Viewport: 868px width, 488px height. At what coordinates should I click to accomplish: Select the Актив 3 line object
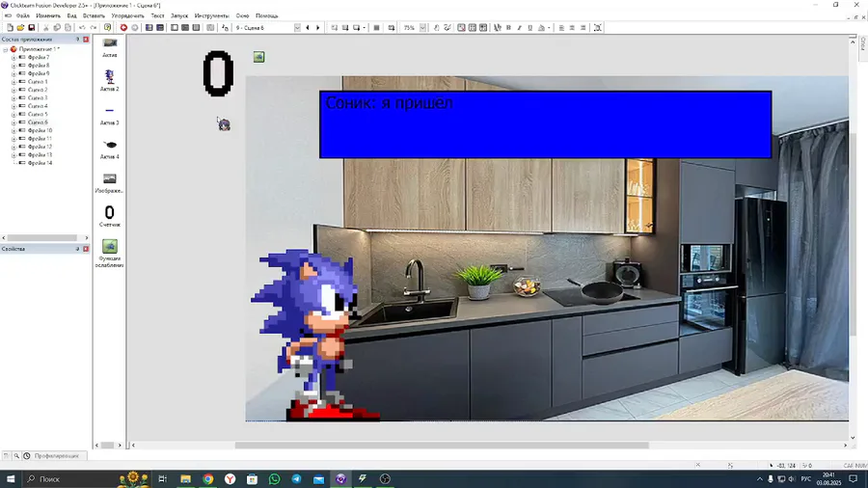(110, 115)
